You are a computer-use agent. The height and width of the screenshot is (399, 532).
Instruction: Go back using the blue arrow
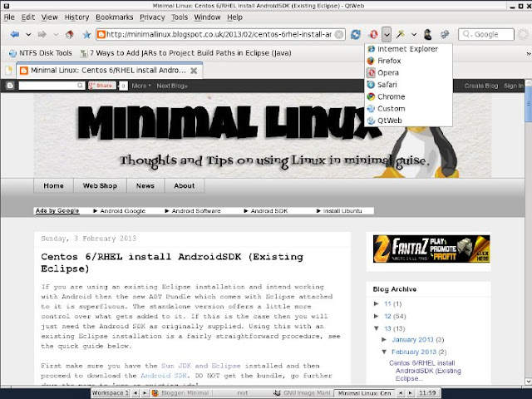pyautogui.click(x=15, y=34)
